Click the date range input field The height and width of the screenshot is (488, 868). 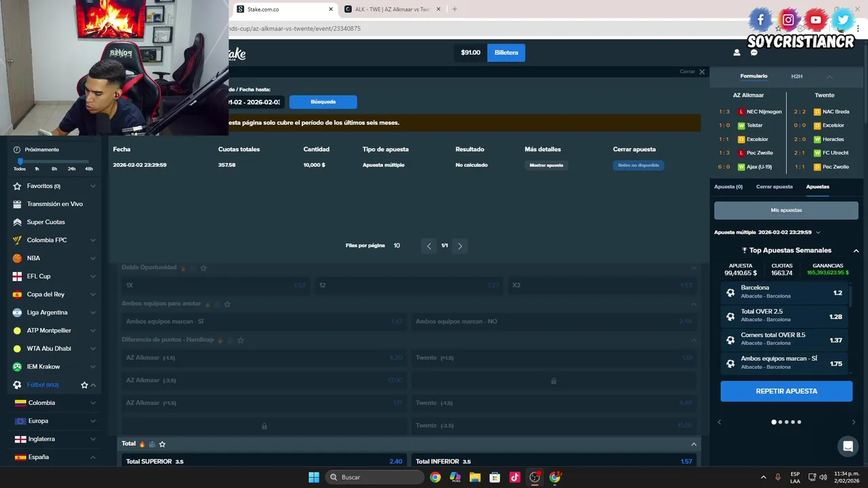[254, 102]
